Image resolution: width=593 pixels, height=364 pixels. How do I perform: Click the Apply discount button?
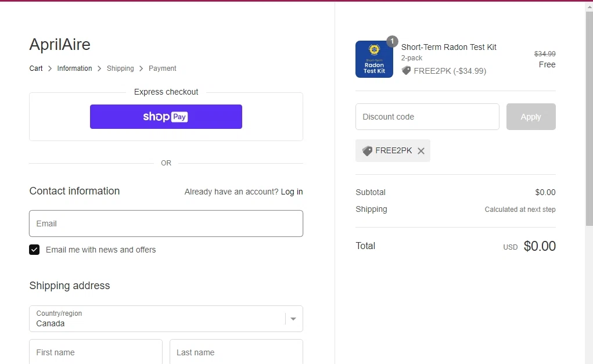(531, 117)
